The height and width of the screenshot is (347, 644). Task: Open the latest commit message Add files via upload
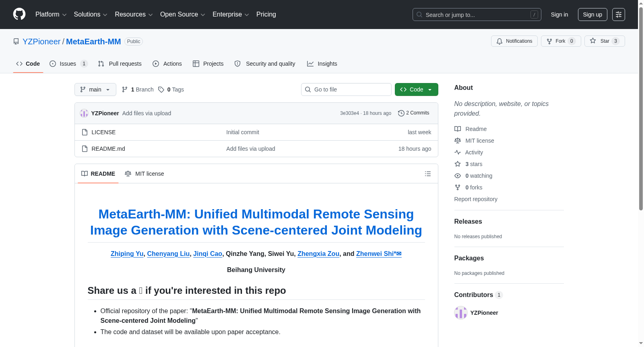(147, 113)
